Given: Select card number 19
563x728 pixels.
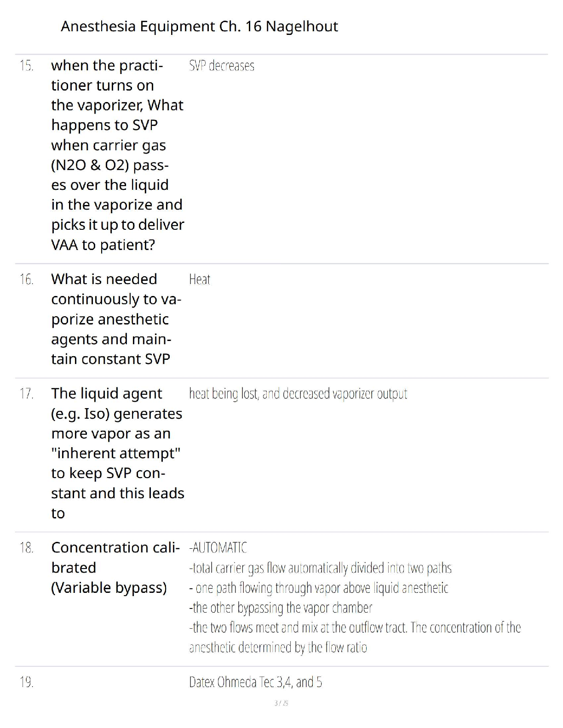Looking at the screenshot, I should pos(27,682).
